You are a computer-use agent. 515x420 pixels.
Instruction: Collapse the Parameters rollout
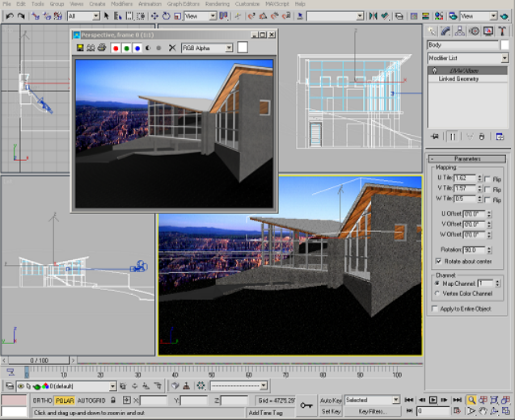tap(467, 158)
